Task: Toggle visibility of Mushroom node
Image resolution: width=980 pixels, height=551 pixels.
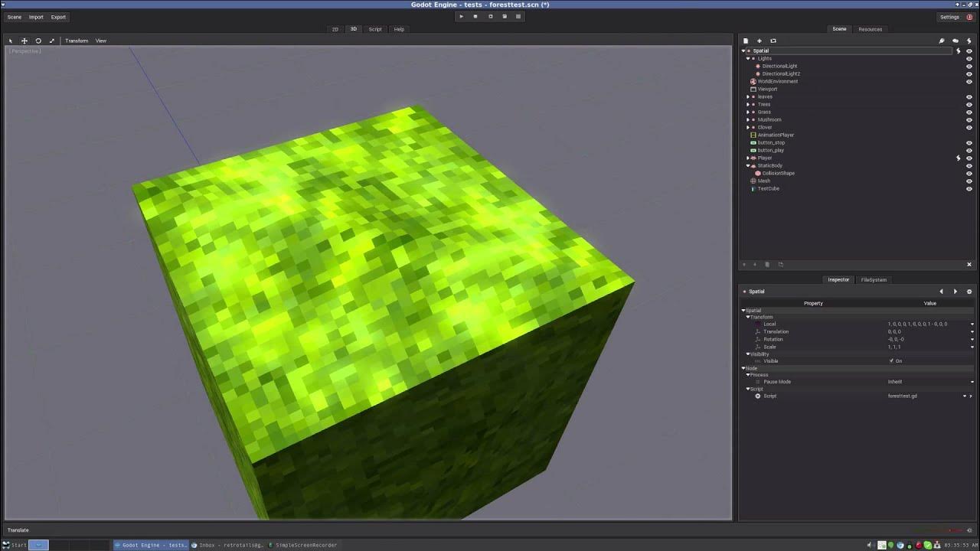Action: pyautogui.click(x=969, y=120)
